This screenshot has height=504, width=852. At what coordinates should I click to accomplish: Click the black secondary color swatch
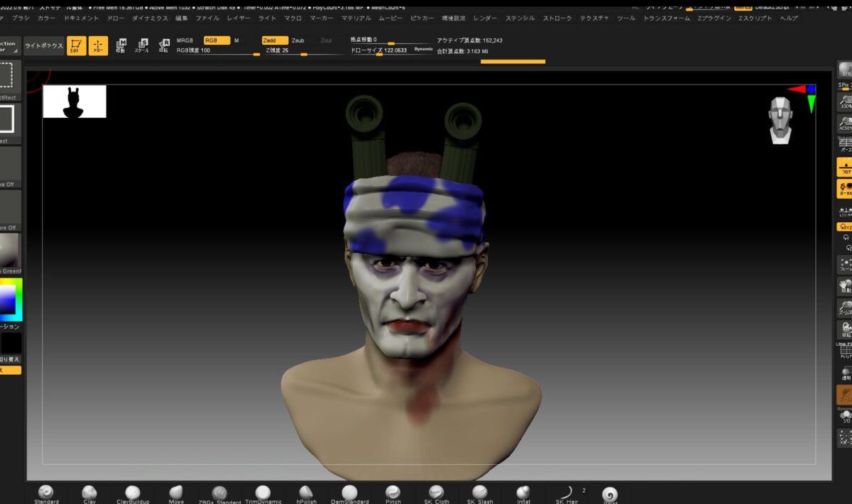tap(11, 344)
